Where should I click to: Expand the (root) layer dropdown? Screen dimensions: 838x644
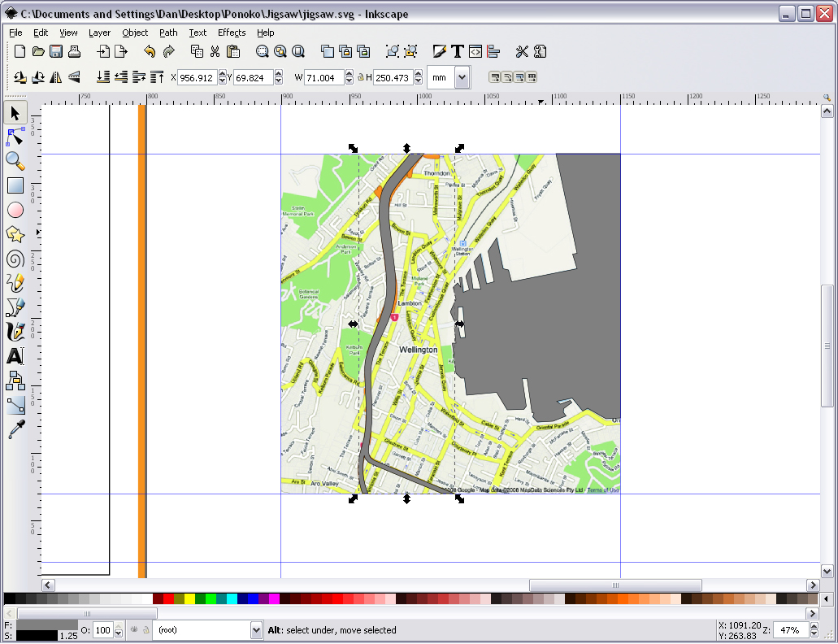click(x=256, y=630)
